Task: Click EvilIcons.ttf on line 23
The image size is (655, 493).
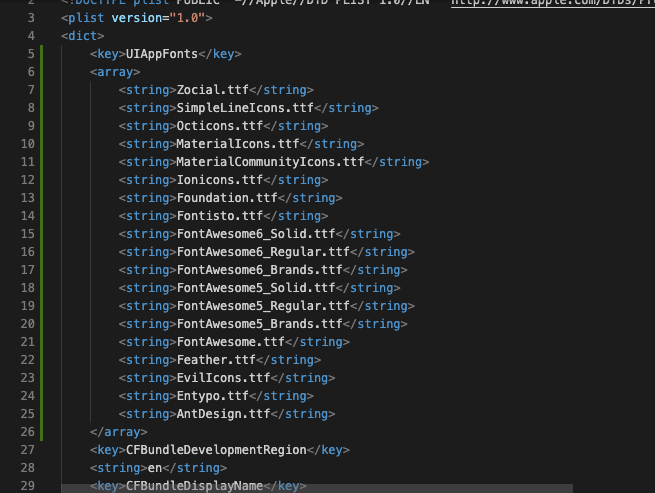Action: pos(223,377)
